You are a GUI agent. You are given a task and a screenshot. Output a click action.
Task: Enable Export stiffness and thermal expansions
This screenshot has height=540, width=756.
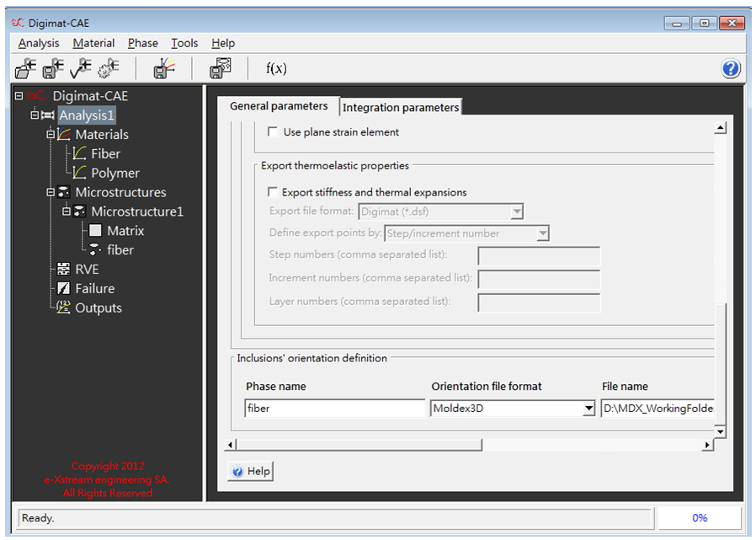point(273,192)
